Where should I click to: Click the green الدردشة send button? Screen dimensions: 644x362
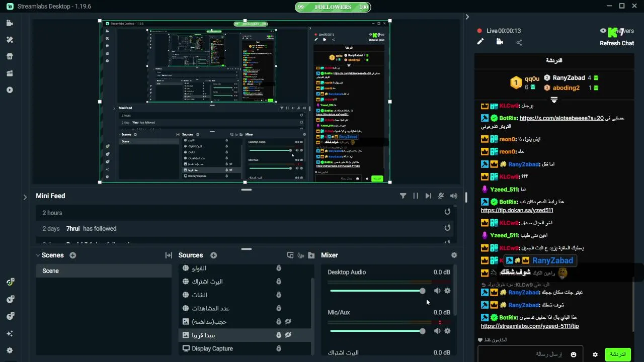617,354
